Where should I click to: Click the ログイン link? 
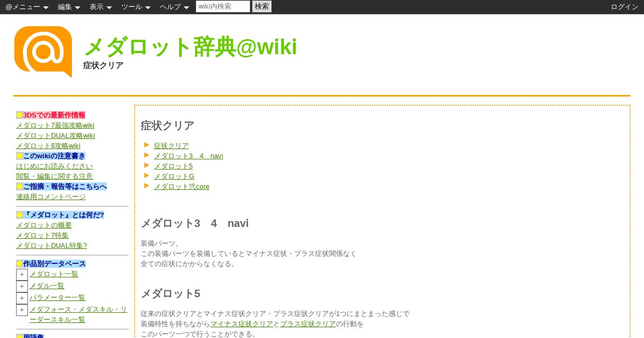625,7
